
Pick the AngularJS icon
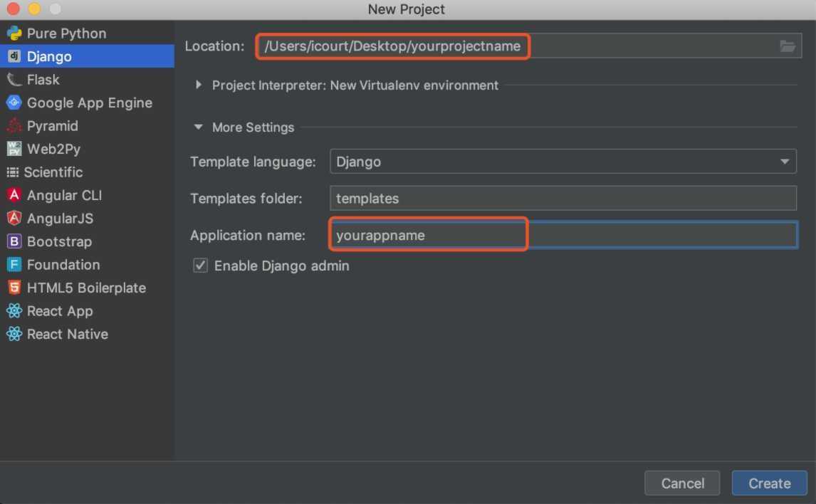point(14,218)
